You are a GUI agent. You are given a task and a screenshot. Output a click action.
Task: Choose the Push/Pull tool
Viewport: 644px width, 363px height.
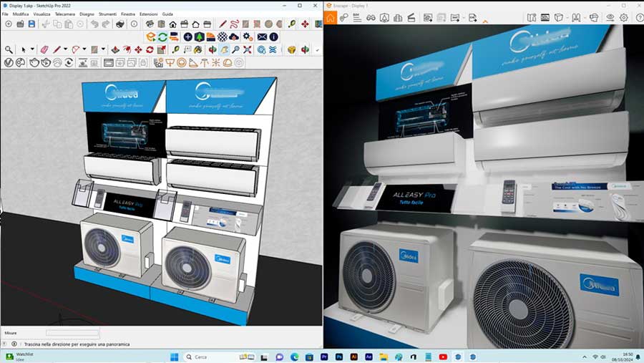coord(115,49)
